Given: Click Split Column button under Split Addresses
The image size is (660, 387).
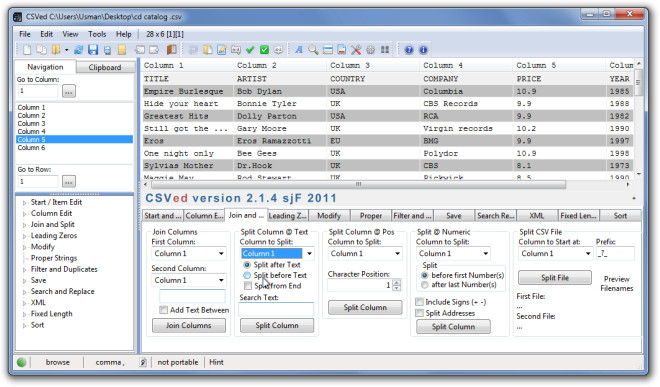Looking at the screenshot, I should pyautogui.click(x=453, y=327).
